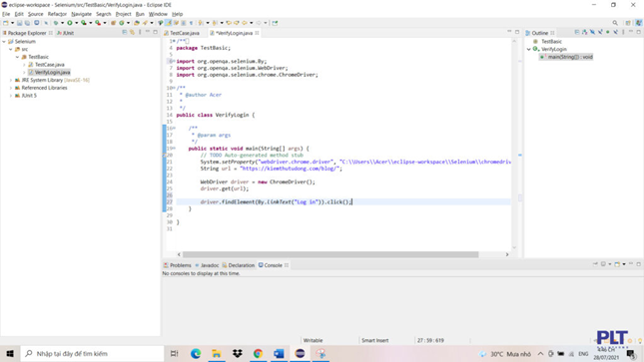Switch to TestCase.java editor tab
The height and width of the screenshot is (362, 644).
pyautogui.click(x=182, y=33)
